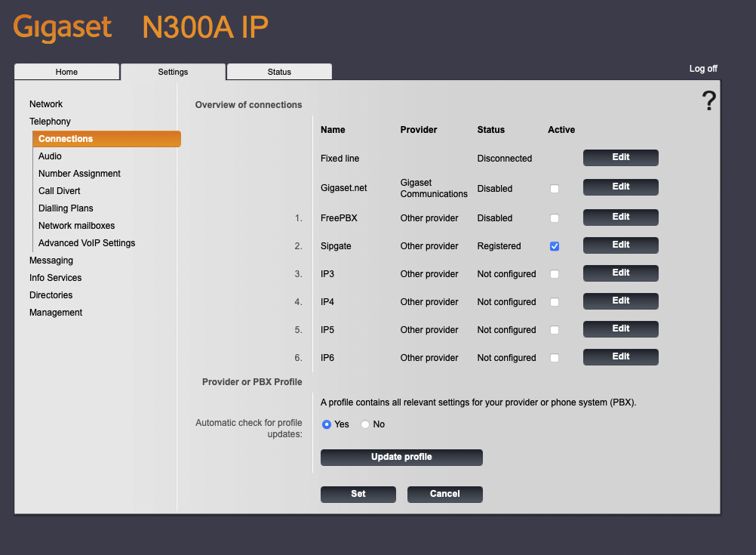Open Number Assignment in the sidebar
756x555 pixels.
[x=79, y=174]
